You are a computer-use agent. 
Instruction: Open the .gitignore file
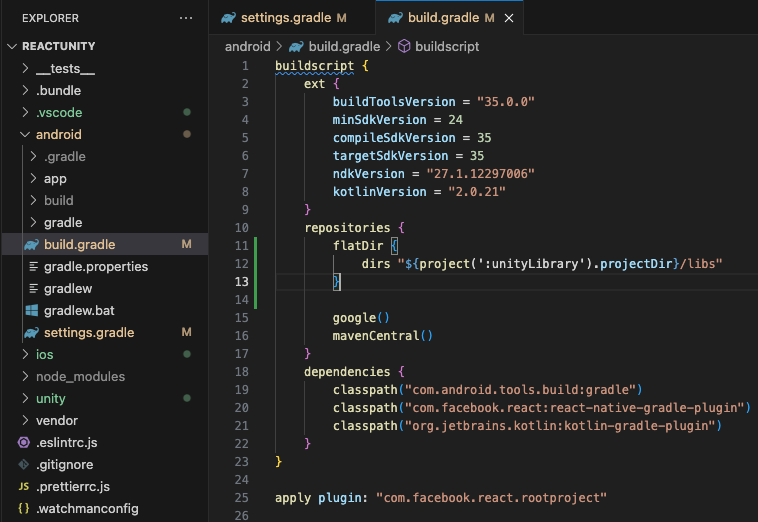click(x=105, y=464)
